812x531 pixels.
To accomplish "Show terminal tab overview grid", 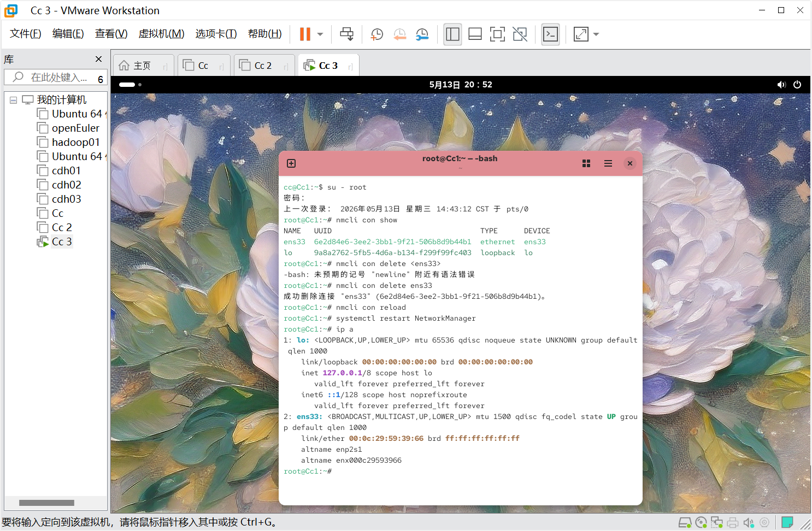I will [586, 163].
